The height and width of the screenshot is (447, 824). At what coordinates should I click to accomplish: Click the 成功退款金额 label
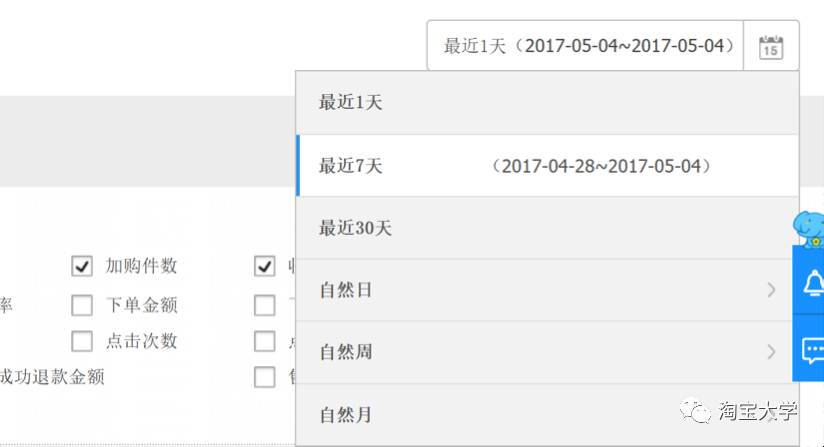click(52, 377)
